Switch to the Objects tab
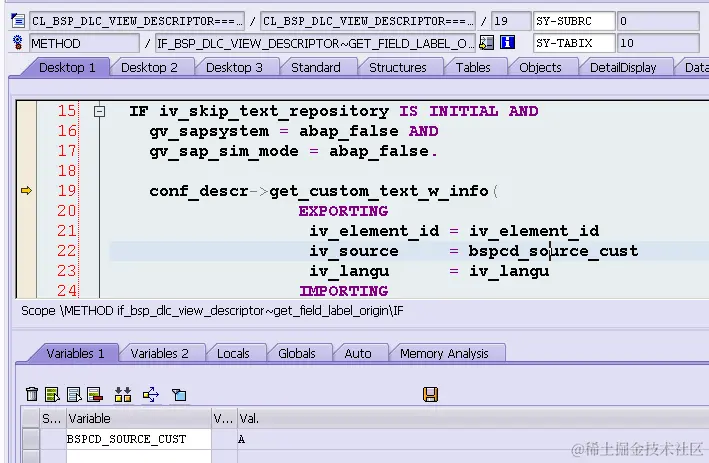This screenshot has width=709, height=463. pos(540,68)
